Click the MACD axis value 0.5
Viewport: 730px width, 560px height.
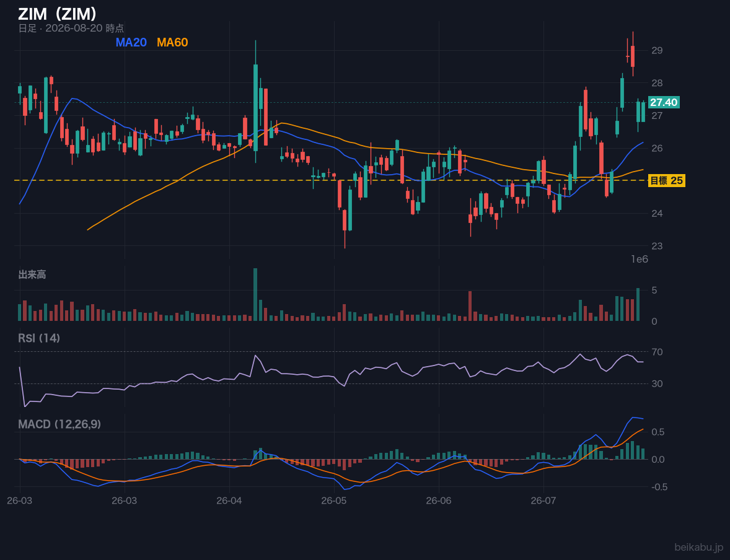[658, 432]
